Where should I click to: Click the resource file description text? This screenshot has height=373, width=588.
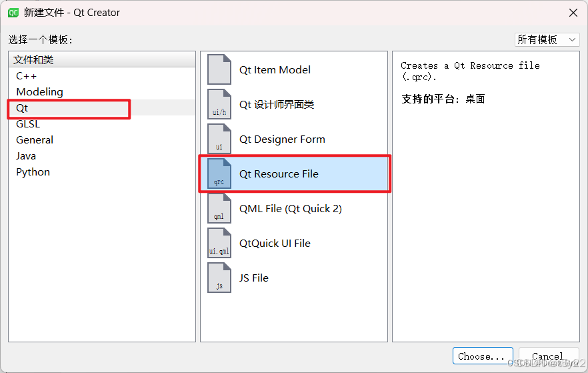470,71
